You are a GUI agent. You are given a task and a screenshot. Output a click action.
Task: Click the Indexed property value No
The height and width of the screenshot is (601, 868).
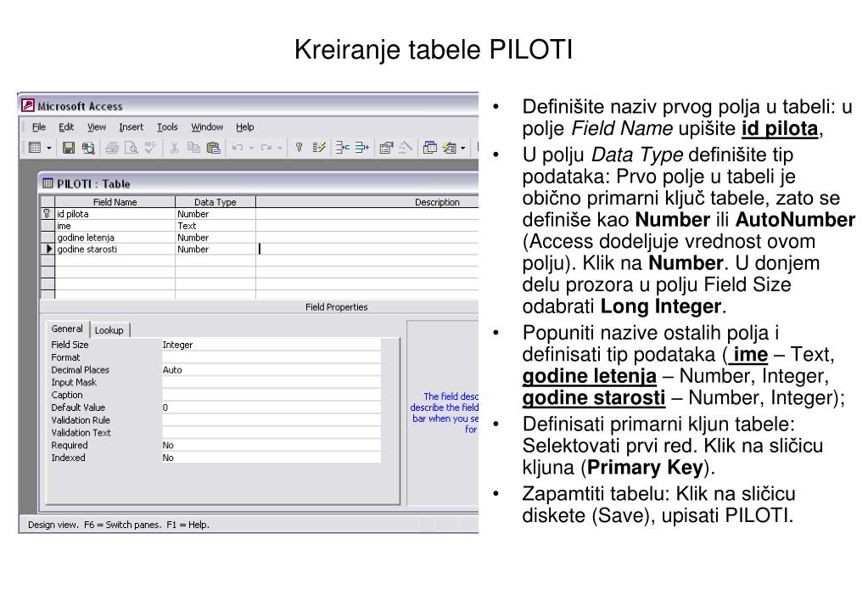click(x=272, y=458)
